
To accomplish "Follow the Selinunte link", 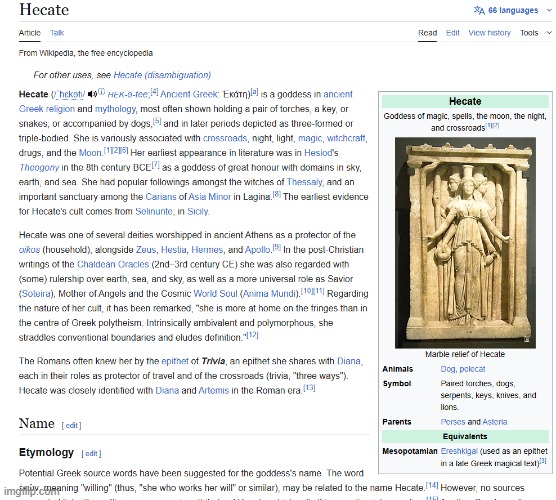I will tap(154, 211).
